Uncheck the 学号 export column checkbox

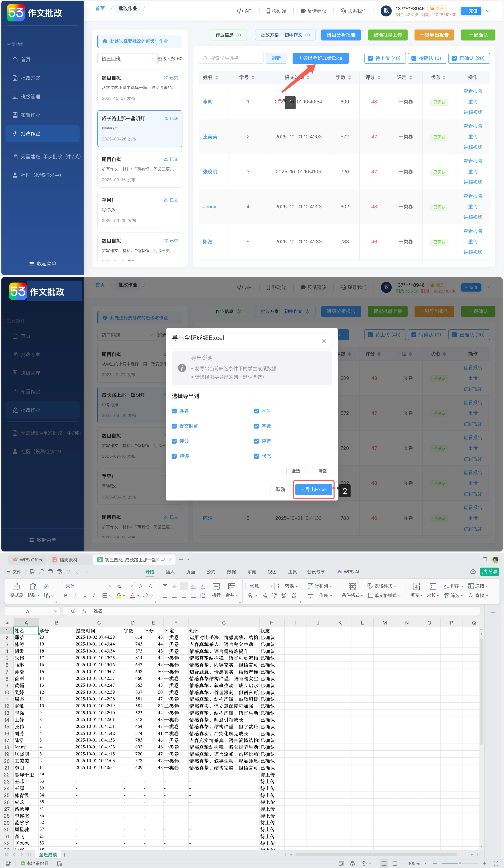click(x=256, y=411)
